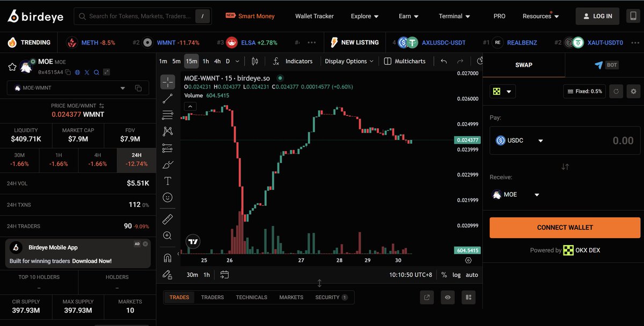Switch the panel layout button
This screenshot has width=644, height=326.
[x=468, y=297]
